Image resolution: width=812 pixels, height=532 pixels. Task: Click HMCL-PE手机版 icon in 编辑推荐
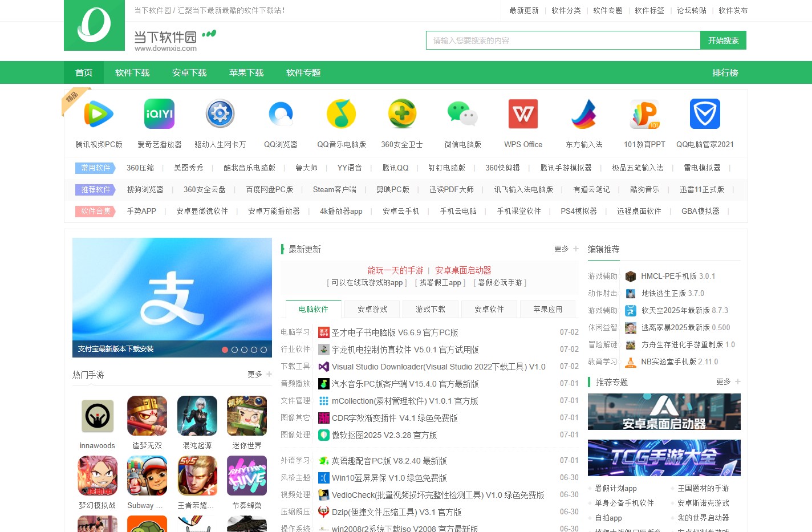point(631,277)
